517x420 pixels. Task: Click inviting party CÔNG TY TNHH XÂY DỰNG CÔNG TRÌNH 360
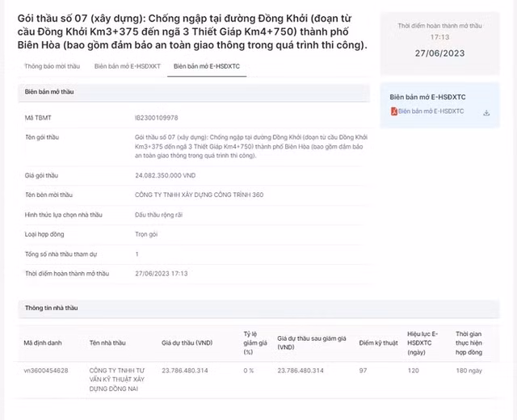199,195
